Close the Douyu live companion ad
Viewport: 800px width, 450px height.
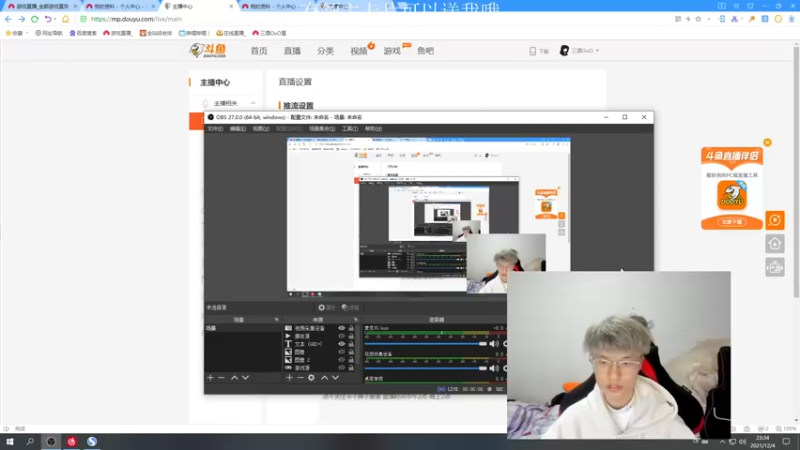click(767, 142)
